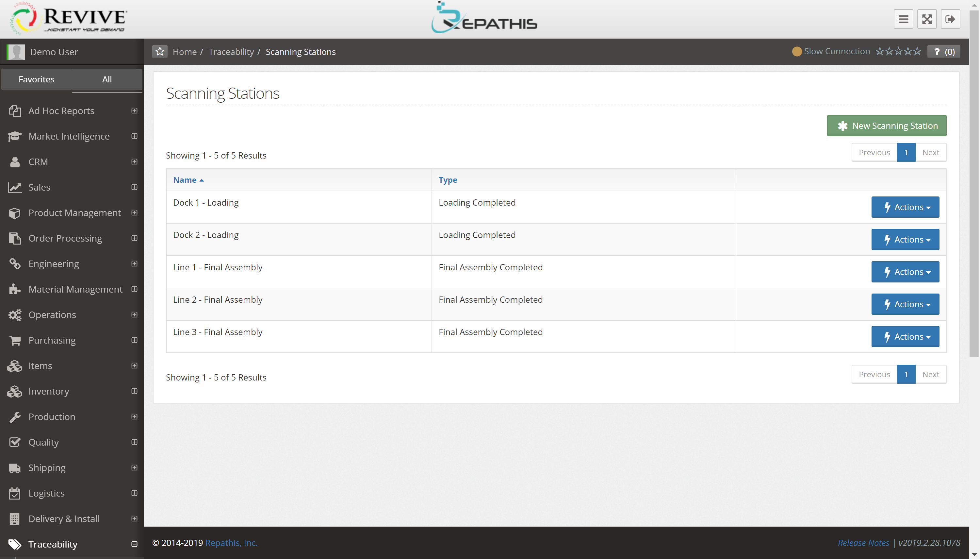
Task: Open Release Notes footer link
Action: click(x=863, y=542)
